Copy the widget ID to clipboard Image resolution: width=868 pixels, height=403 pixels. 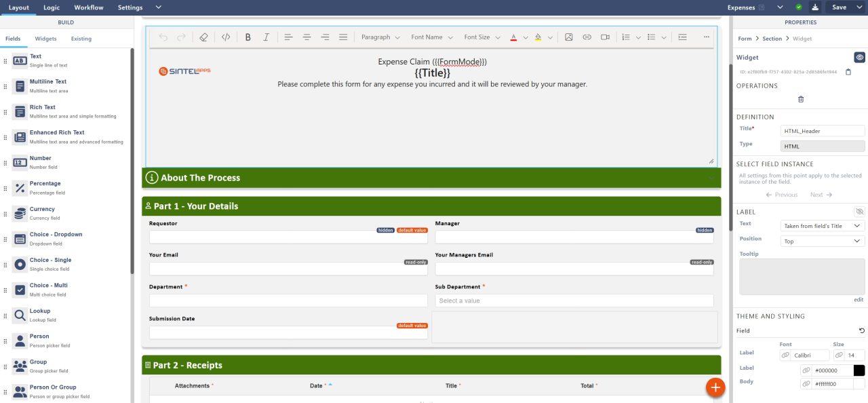[x=848, y=71]
